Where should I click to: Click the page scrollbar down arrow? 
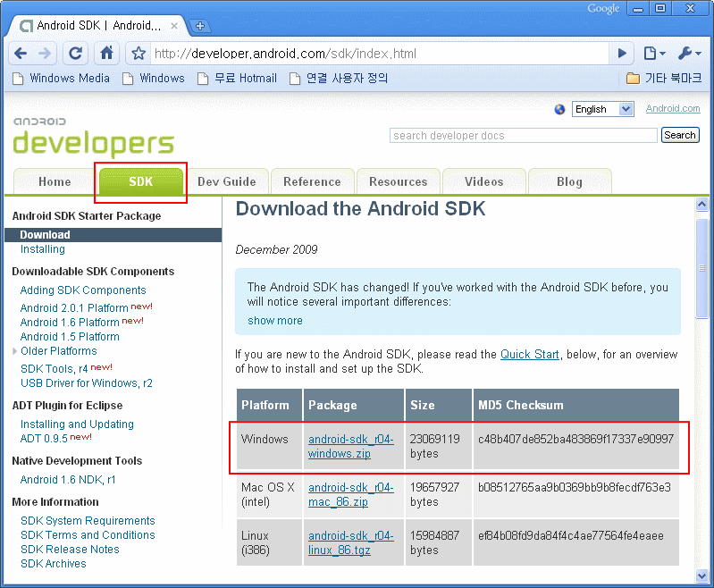pyautogui.click(x=701, y=576)
